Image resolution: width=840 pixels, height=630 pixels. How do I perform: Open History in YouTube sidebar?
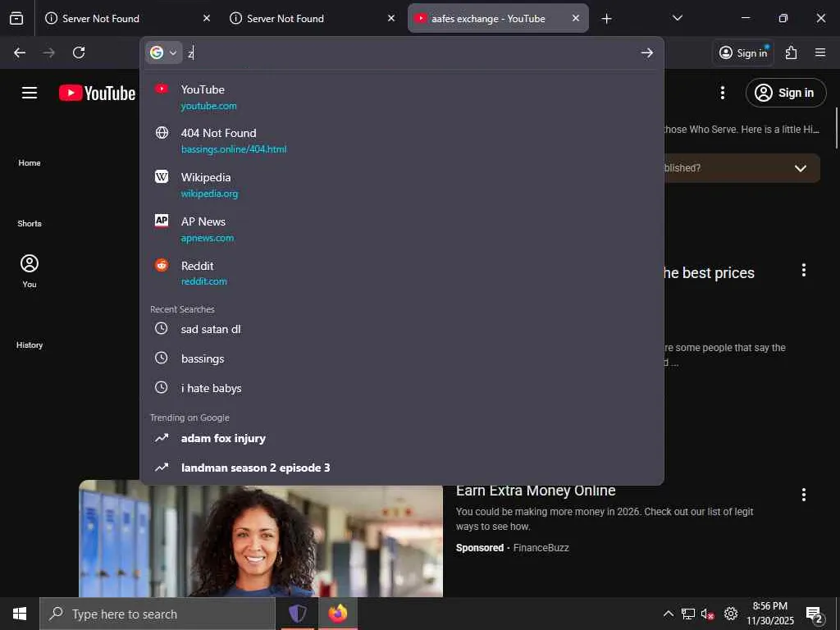(30, 345)
